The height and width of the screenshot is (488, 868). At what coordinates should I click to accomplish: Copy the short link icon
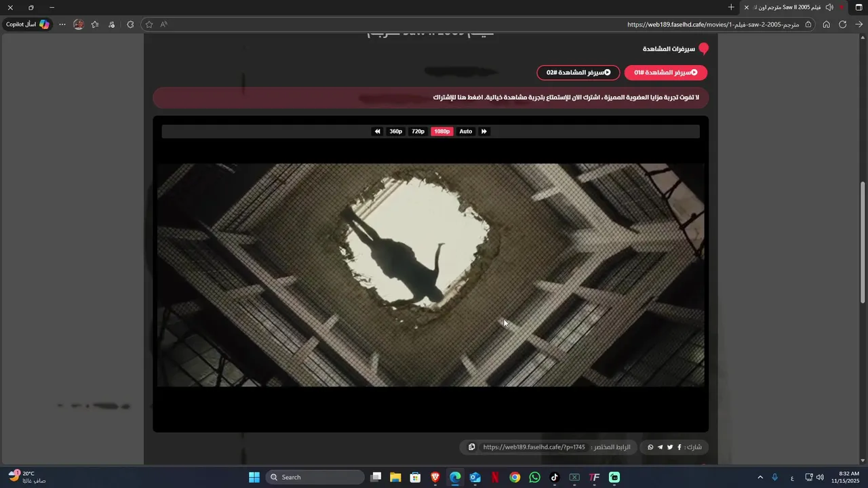click(x=471, y=447)
